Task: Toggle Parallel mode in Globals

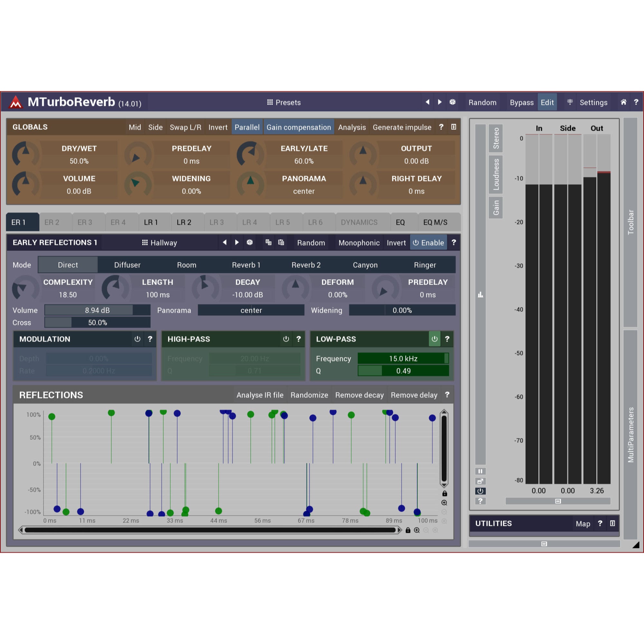Action: click(247, 127)
